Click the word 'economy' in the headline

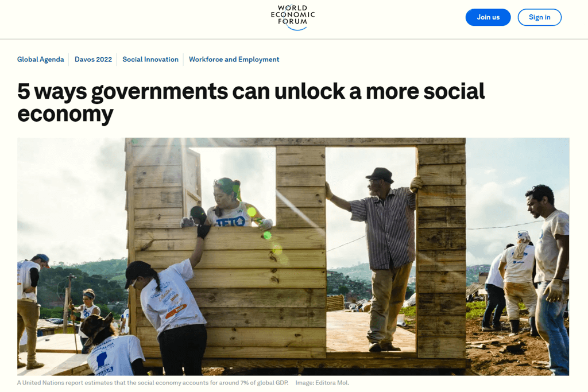tap(65, 114)
